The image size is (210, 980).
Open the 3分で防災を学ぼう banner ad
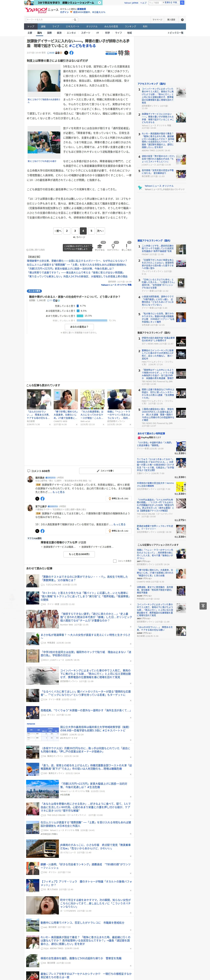(63, 3)
